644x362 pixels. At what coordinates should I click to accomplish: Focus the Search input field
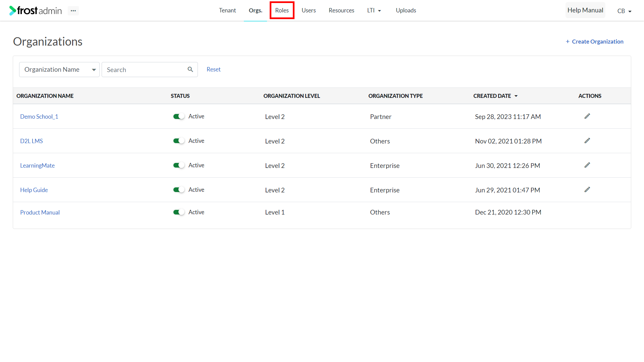pyautogui.click(x=150, y=69)
